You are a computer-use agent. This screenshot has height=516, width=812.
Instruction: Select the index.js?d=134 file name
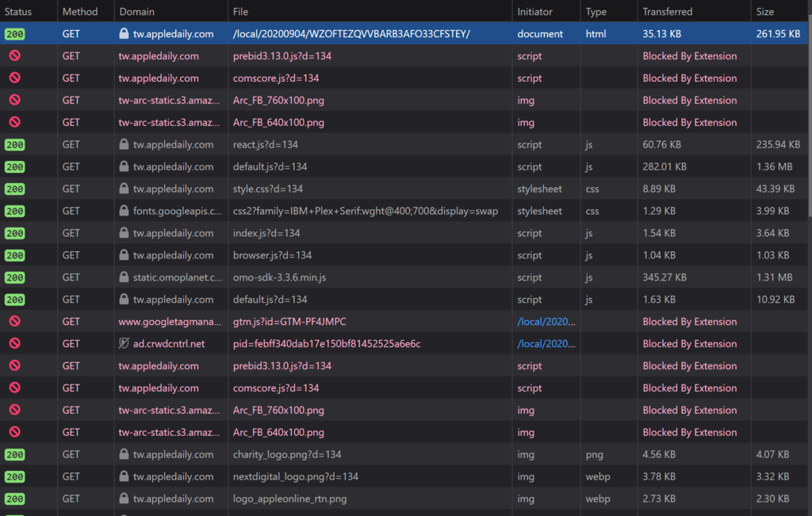pyautogui.click(x=266, y=233)
